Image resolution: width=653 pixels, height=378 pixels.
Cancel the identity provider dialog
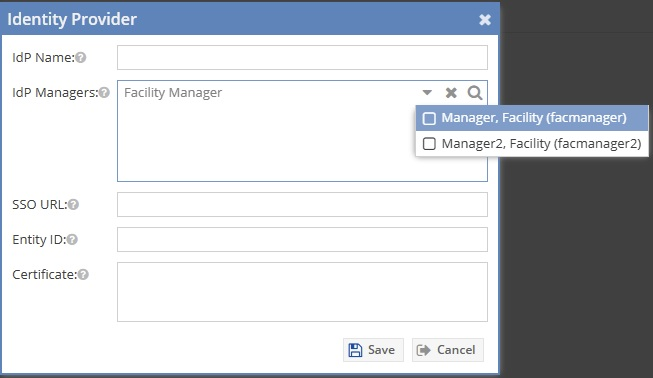tap(448, 350)
